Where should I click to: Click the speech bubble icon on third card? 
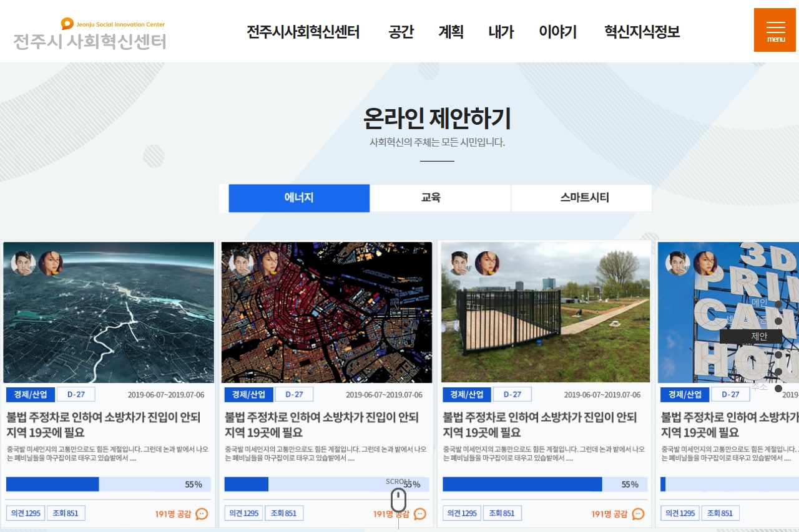638,514
